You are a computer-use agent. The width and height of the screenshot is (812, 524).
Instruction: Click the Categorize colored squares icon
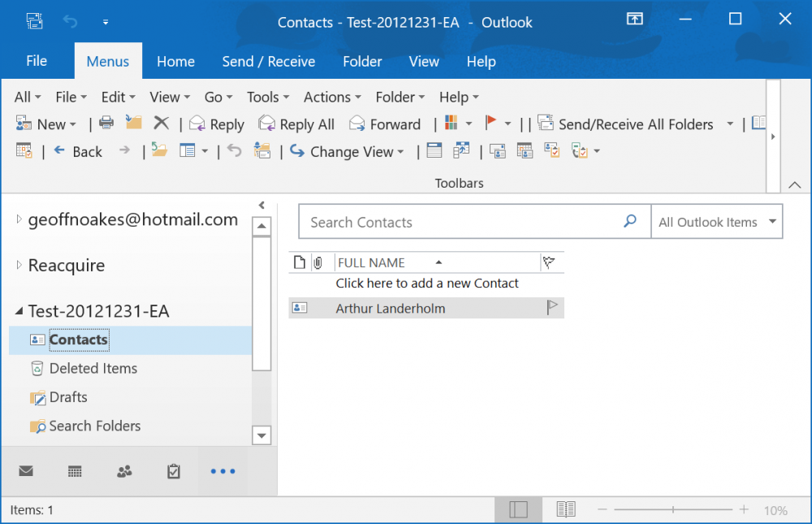click(451, 123)
